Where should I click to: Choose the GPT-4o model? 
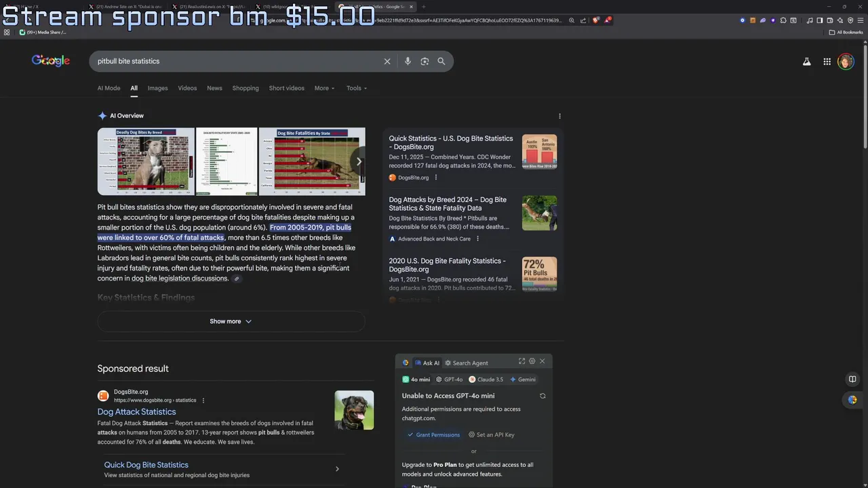[x=449, y=380]
